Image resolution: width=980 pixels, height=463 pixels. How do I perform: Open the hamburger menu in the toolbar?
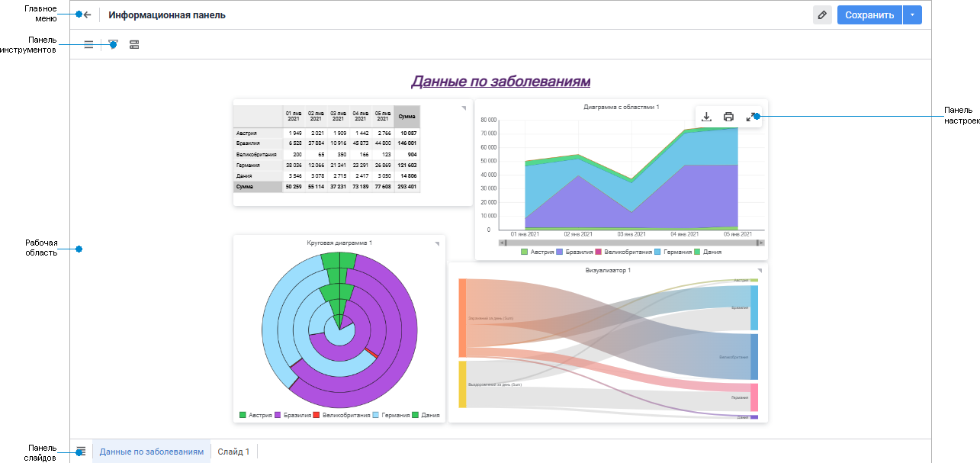(88, 45)
